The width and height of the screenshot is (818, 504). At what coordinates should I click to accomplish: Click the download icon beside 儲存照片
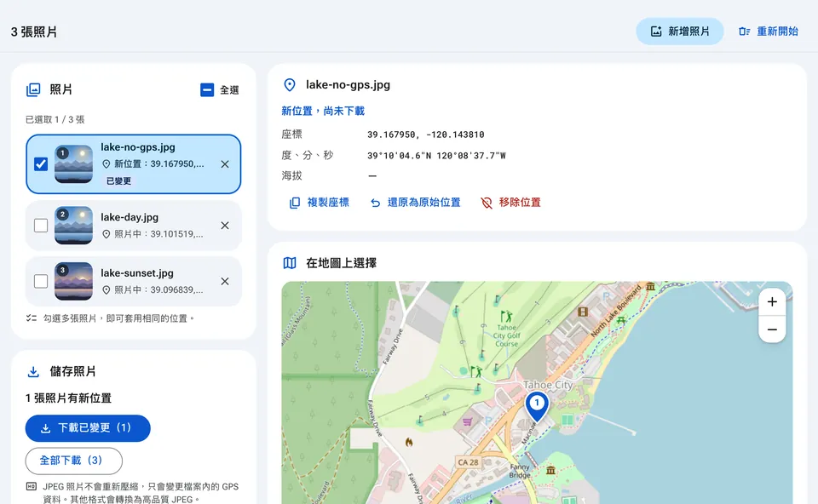[33, 372]
